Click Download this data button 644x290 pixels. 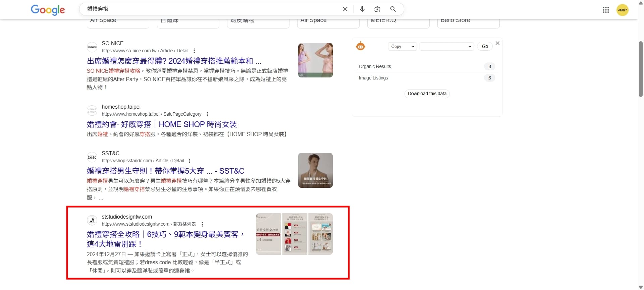[427, 94]
